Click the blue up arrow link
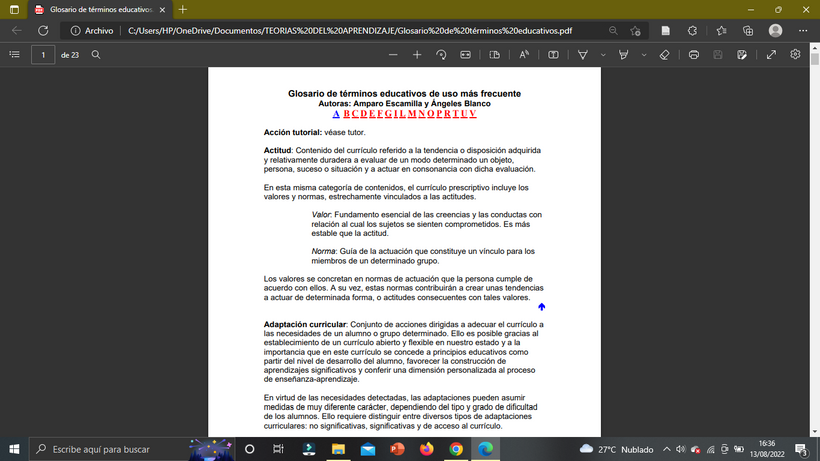The width and height of the screenshot is (820, 461). (541, 307)
